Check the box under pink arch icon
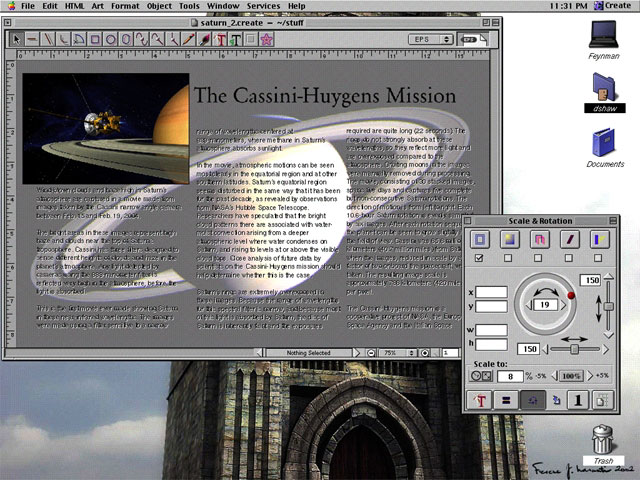 tap(538, 258)
